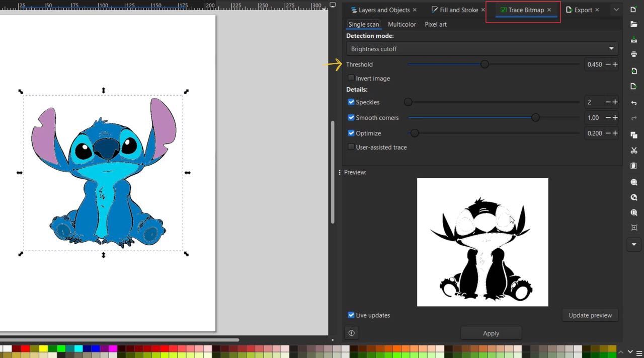
Task: Cut the selection with the scissors icon
Action: pos(634,151)
